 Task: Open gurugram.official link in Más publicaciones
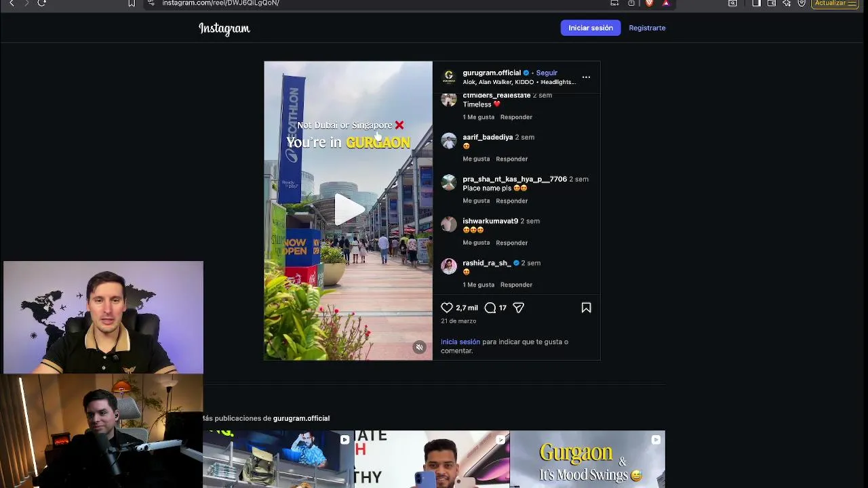(301, 419)
